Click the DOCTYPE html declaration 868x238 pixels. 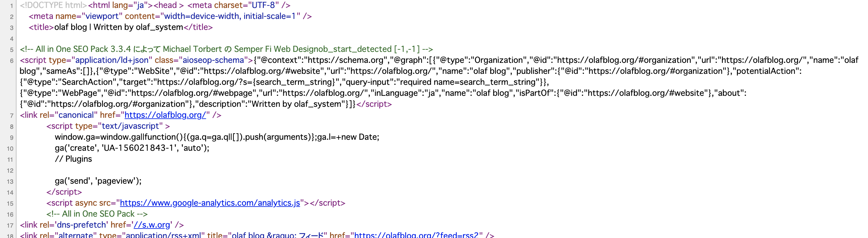pos(53,5)
